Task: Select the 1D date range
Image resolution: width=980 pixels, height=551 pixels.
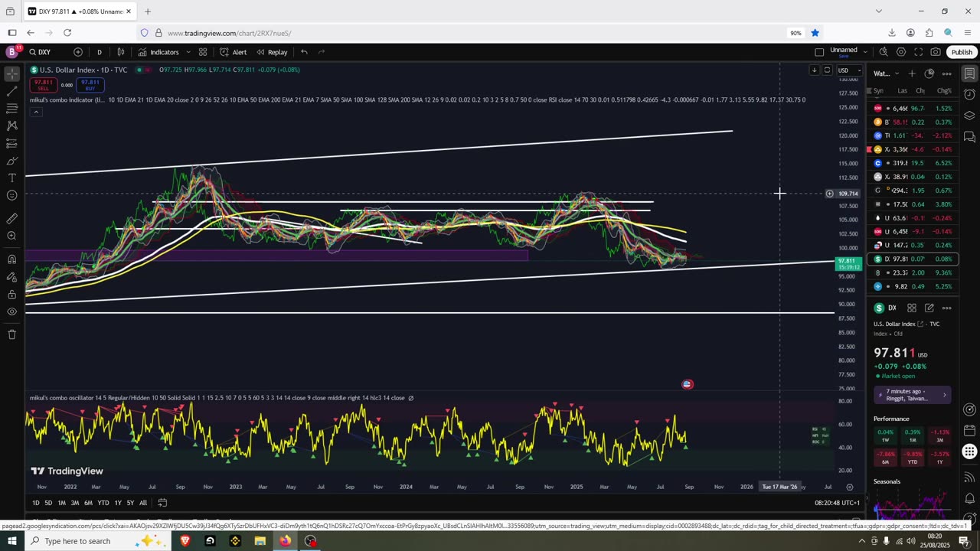Action: tap(35, 503)
